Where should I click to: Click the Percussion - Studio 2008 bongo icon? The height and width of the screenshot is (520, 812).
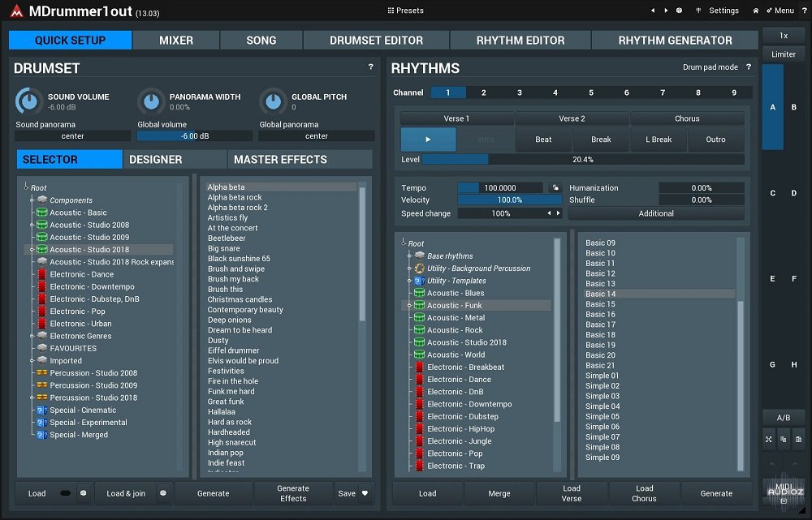click(x=42, y=373)
